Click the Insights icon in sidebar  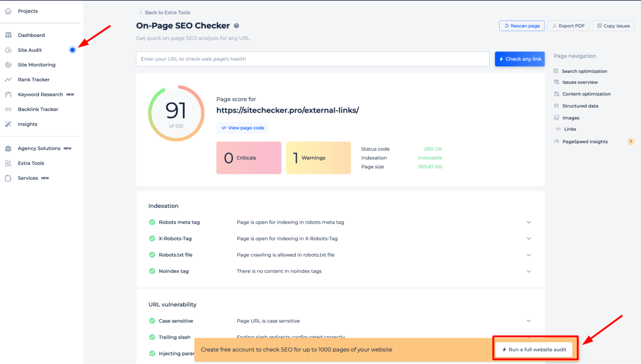pyautogui.click(x=9, y=124)
